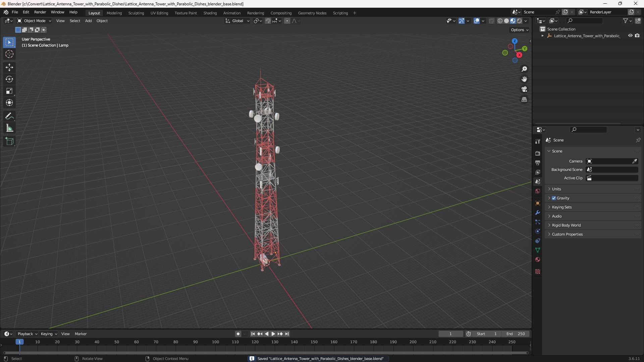Expand the Units panel
The width and height of the screenshot is (644, 362).
click(593, 189)
